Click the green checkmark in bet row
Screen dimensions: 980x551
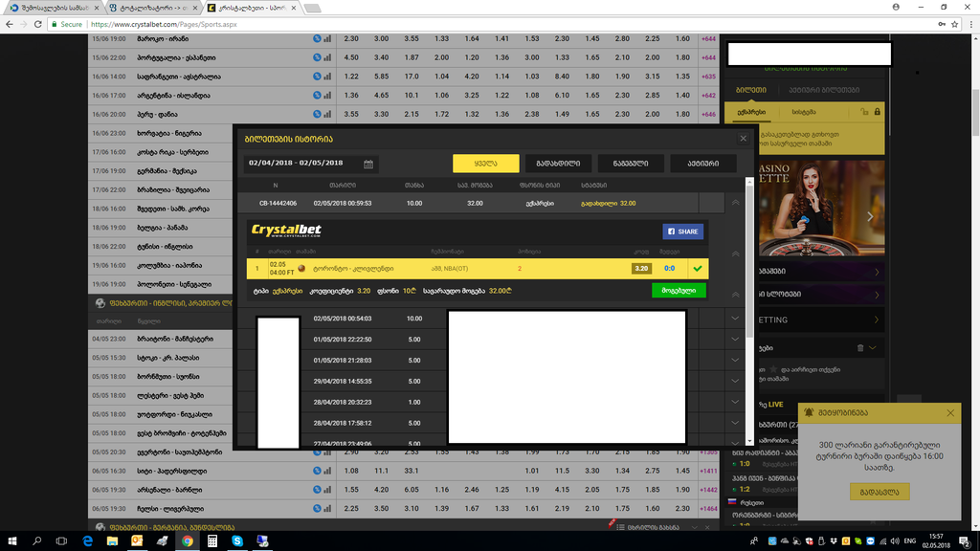[x=698, y=269]
